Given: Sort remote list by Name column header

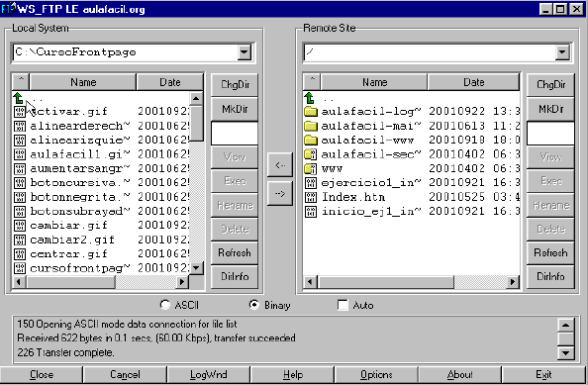Looking at the screenshot, I should pos(374,82).
